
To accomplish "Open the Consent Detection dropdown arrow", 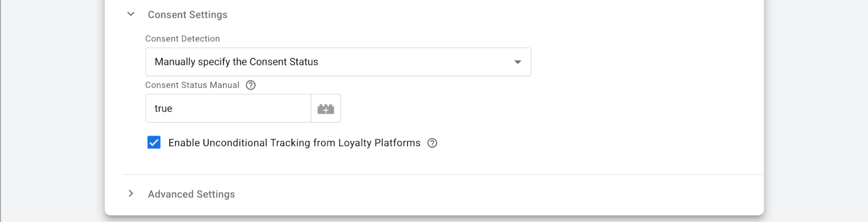I will [518, 62].
